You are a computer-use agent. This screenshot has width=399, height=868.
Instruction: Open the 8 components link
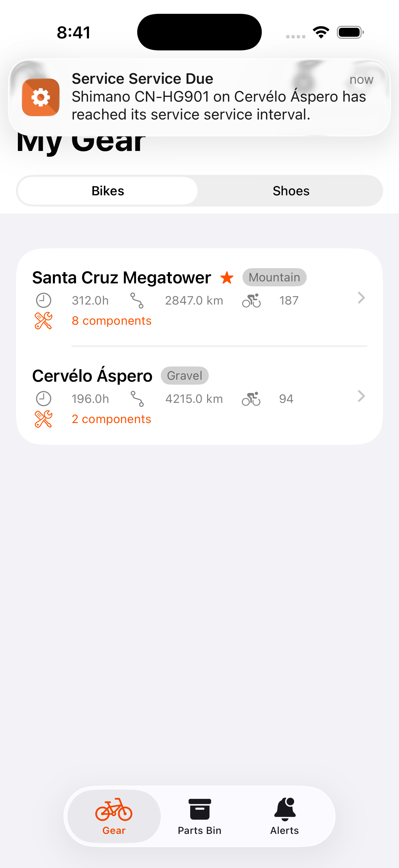pos(111,321)
